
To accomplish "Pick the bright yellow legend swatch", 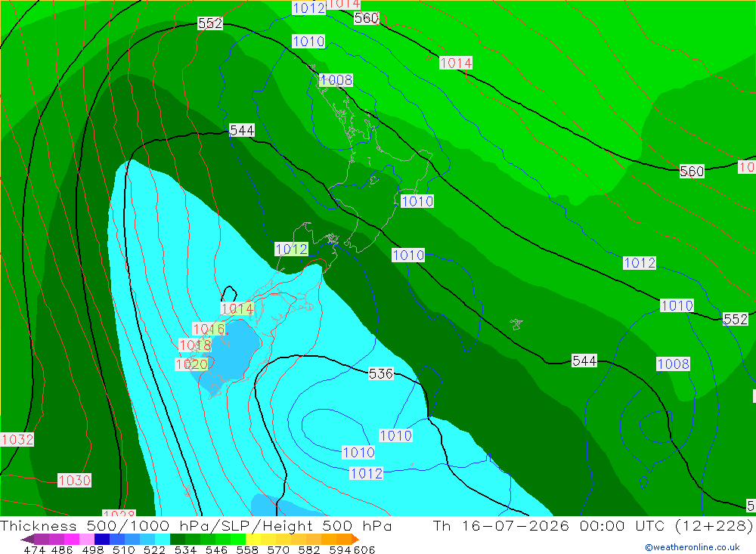I will (253, 539).
